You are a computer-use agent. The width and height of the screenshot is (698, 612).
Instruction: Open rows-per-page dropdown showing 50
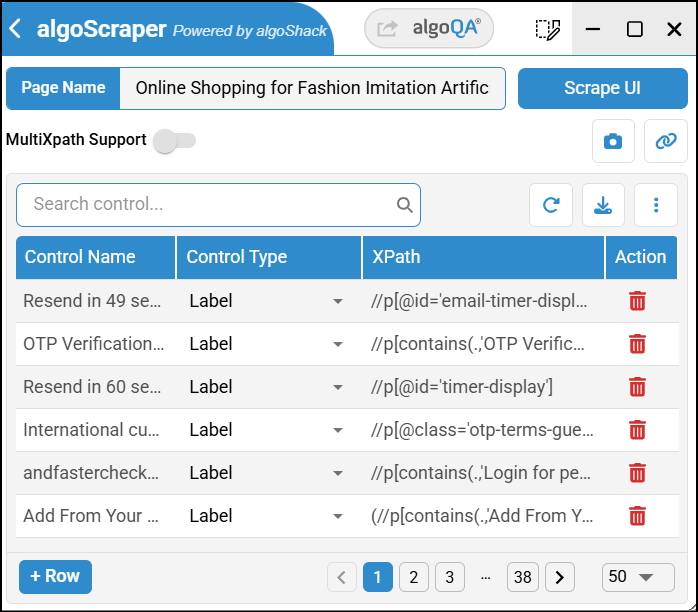coord(628,577)
